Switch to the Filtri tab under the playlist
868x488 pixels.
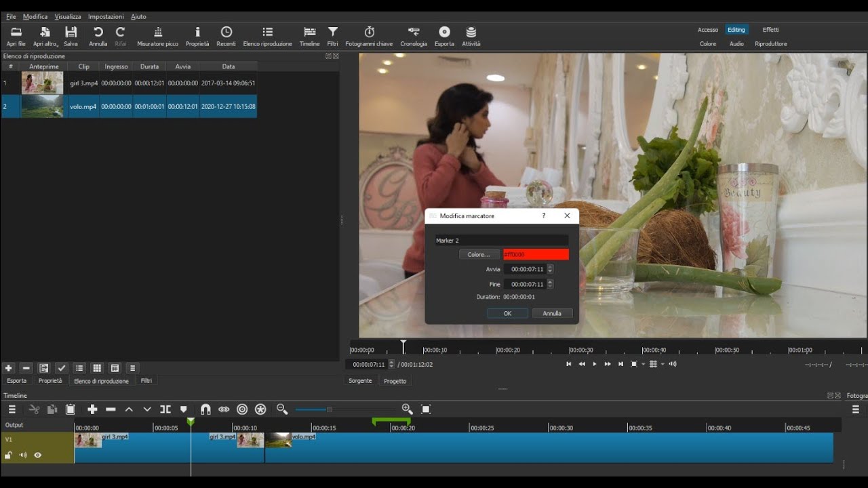pos(146,381)
